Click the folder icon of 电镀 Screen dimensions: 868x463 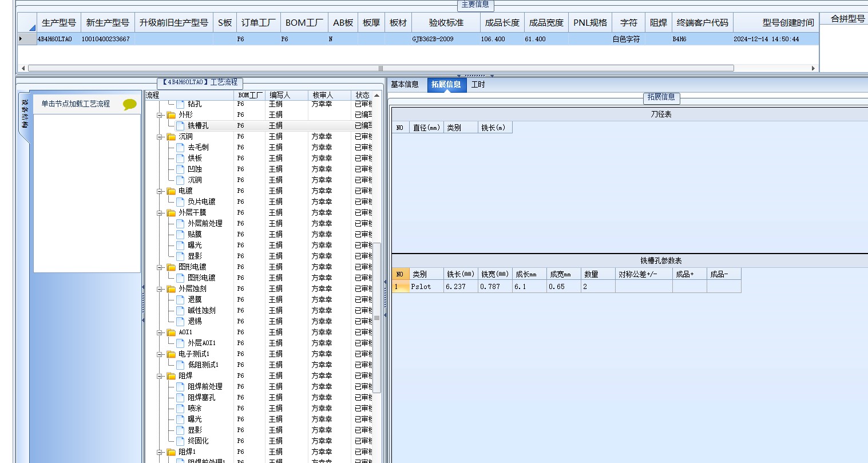(x=171, y=191)
